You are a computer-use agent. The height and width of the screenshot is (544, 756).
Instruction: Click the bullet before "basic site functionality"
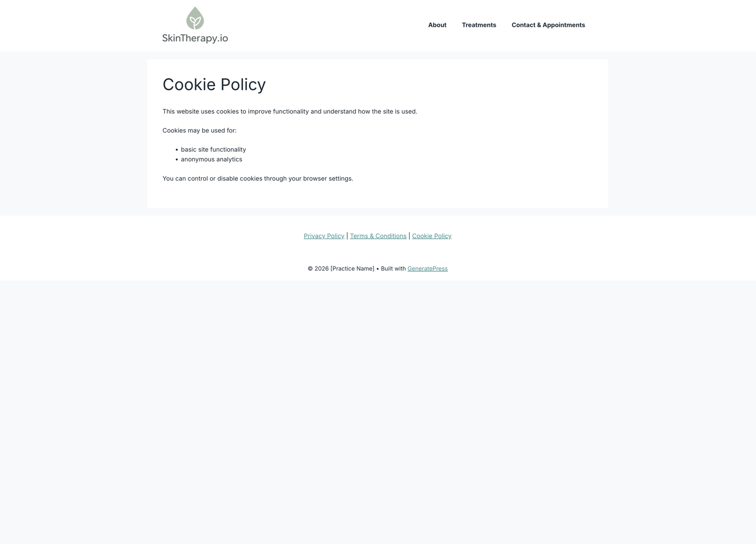point(177,150)
